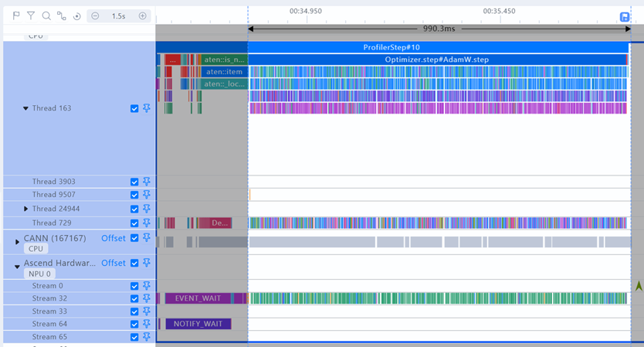The width and height of the screenshot is (644, 347).
Task: Pin the Stream 65 row
Action: click(x=147, y=337)
